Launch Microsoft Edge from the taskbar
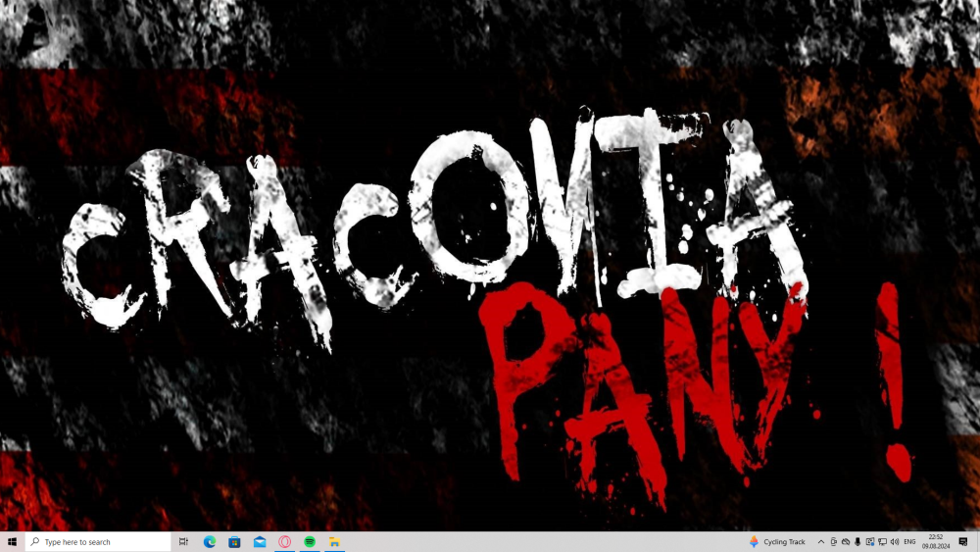 [x=210, y=542]
